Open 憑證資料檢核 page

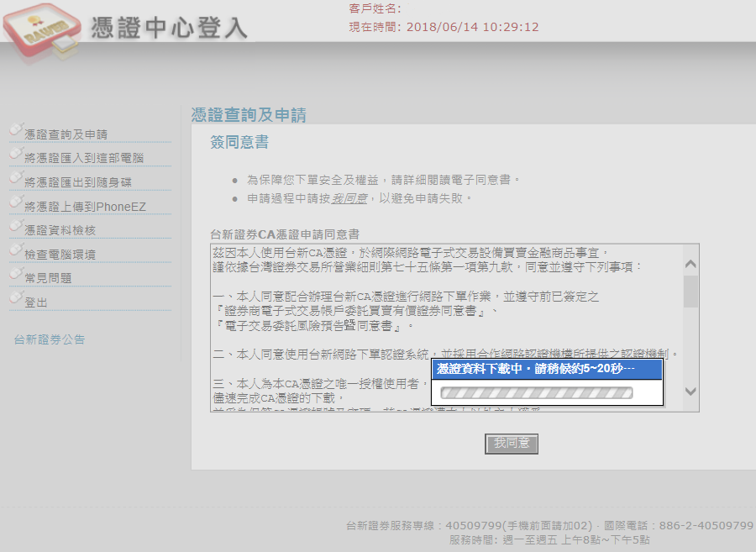[60, 230]
